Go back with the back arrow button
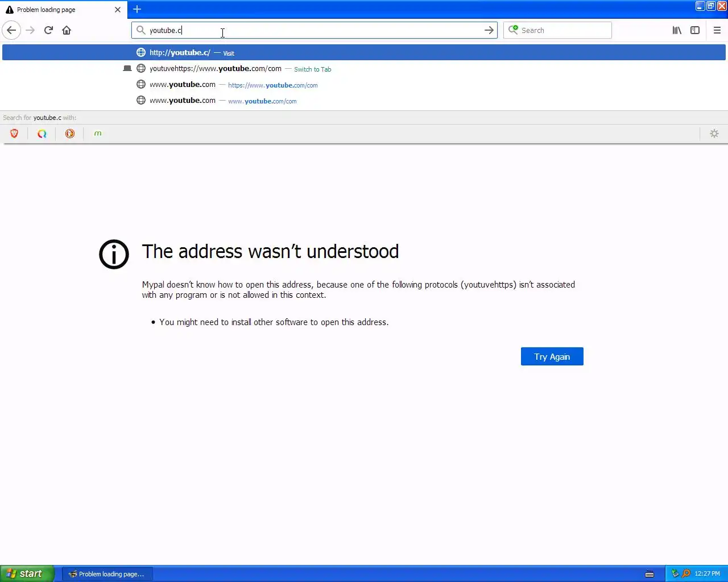Screen dimensions: 728x582 pos(11,30)
